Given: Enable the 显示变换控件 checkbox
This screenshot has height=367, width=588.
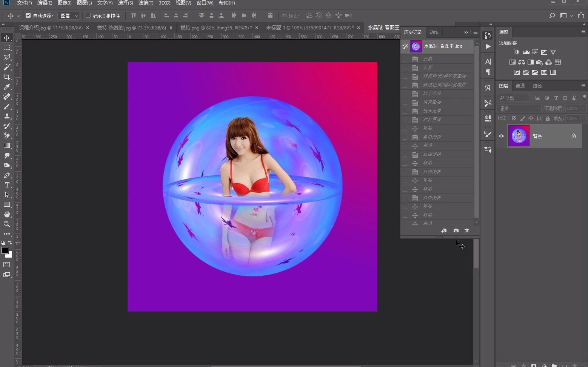Looking at the screenshot, I should point(87,15).
